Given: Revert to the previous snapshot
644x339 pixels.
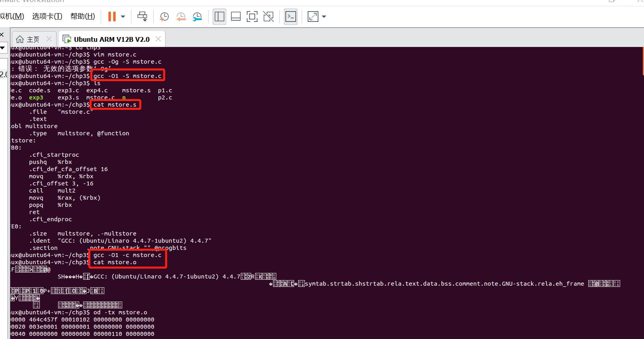Looking at the screenshot, I should (x=181, y=16).
